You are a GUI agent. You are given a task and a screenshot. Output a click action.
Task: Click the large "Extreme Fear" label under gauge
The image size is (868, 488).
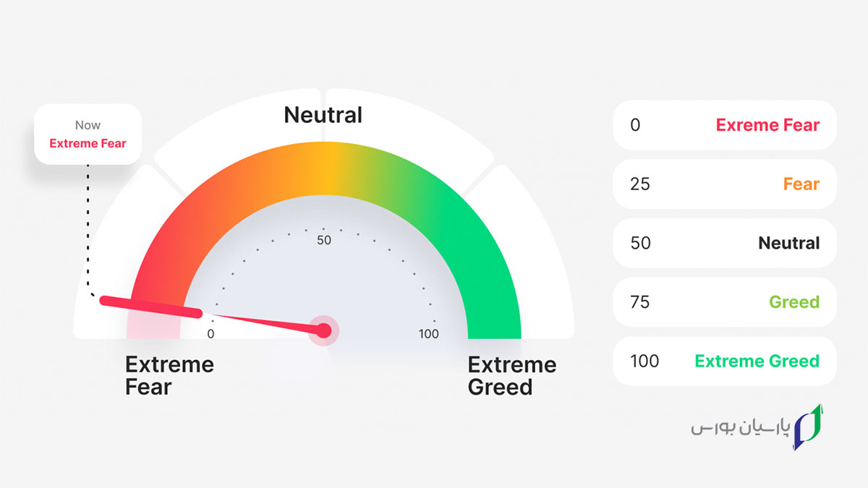click(x=169, y=375)
